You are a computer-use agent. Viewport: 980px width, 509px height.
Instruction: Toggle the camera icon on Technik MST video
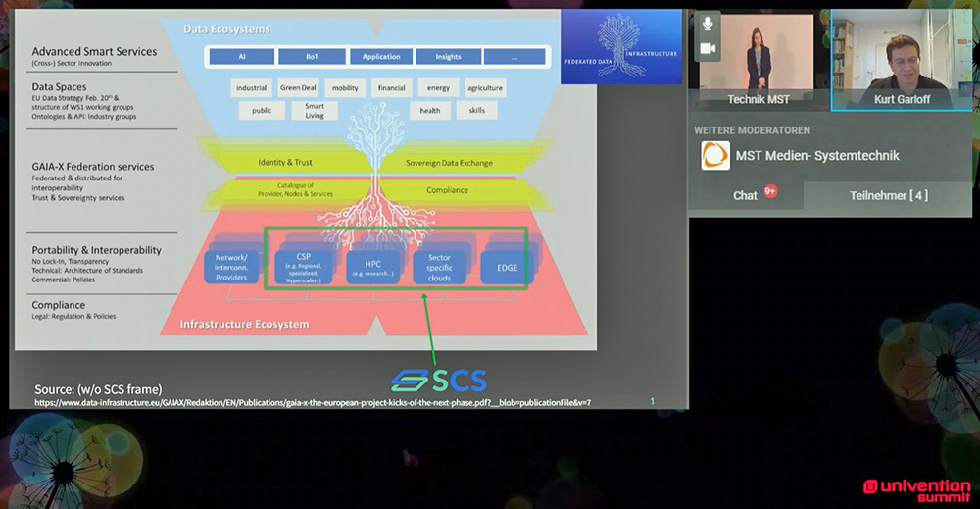tap(708, 48)
